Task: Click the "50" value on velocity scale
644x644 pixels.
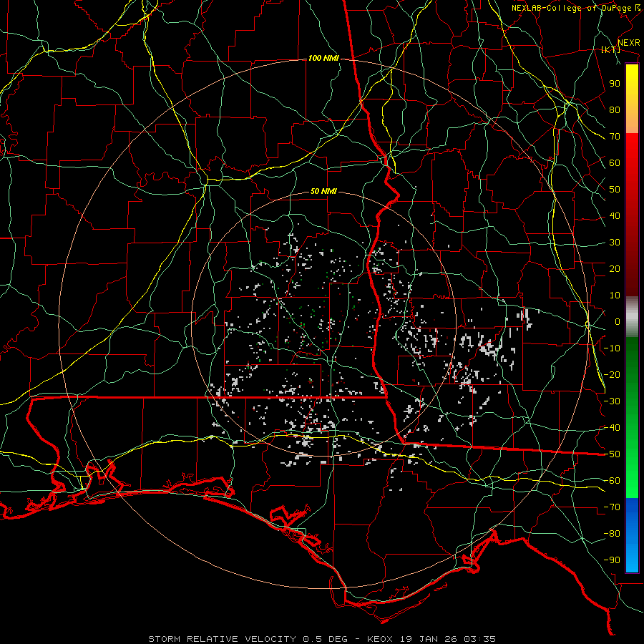Action: [615, 190]
